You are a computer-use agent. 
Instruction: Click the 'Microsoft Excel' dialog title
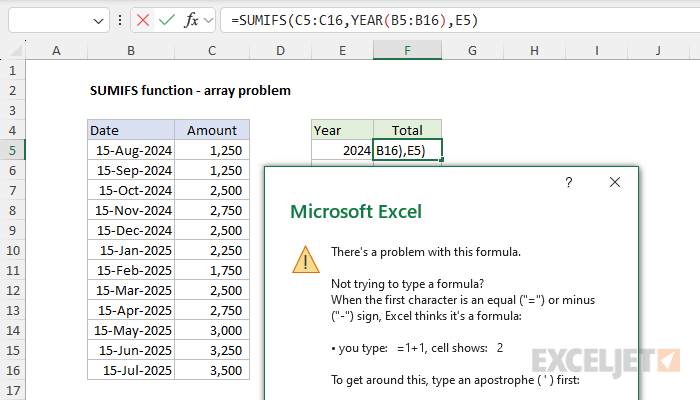356,212
